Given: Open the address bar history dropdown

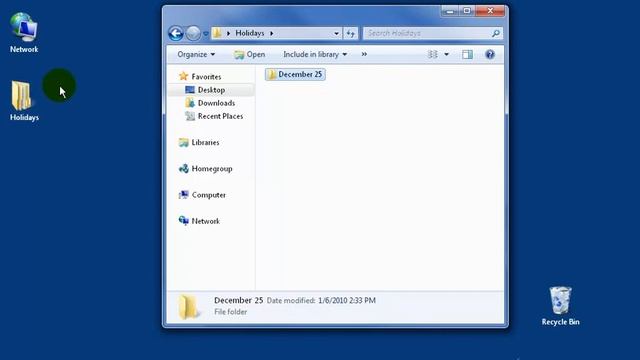Looking at the screenshot, I should click(336, 33).
